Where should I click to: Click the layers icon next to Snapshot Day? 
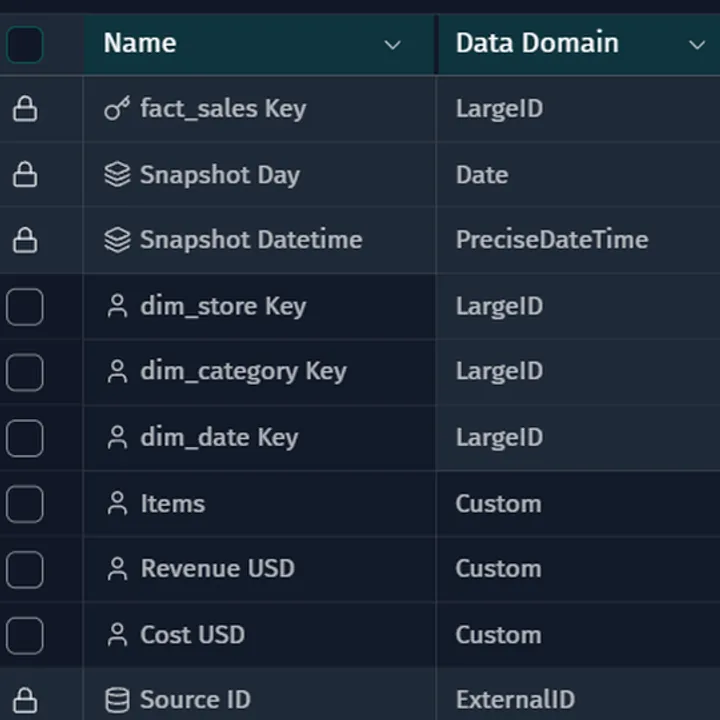(117, 174)
